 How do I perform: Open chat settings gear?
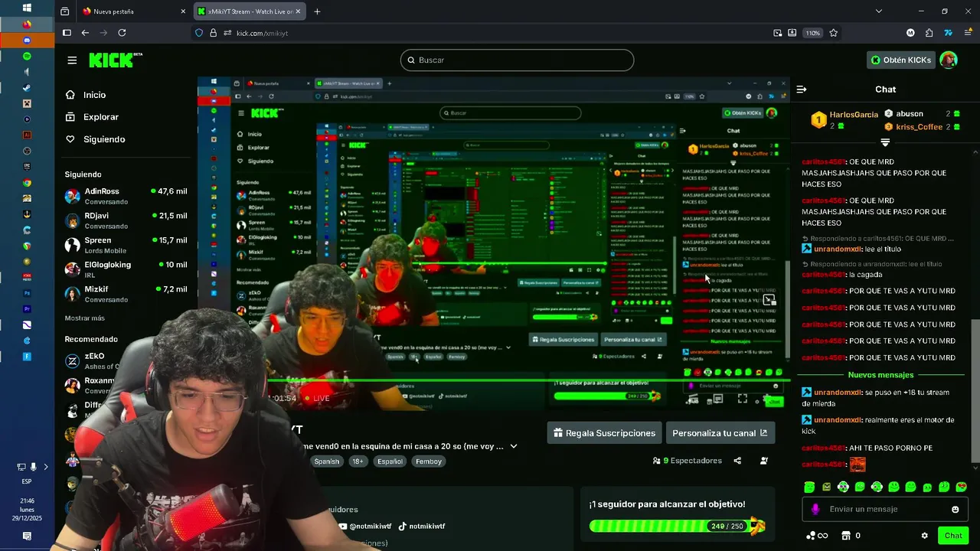click(924, 536)
